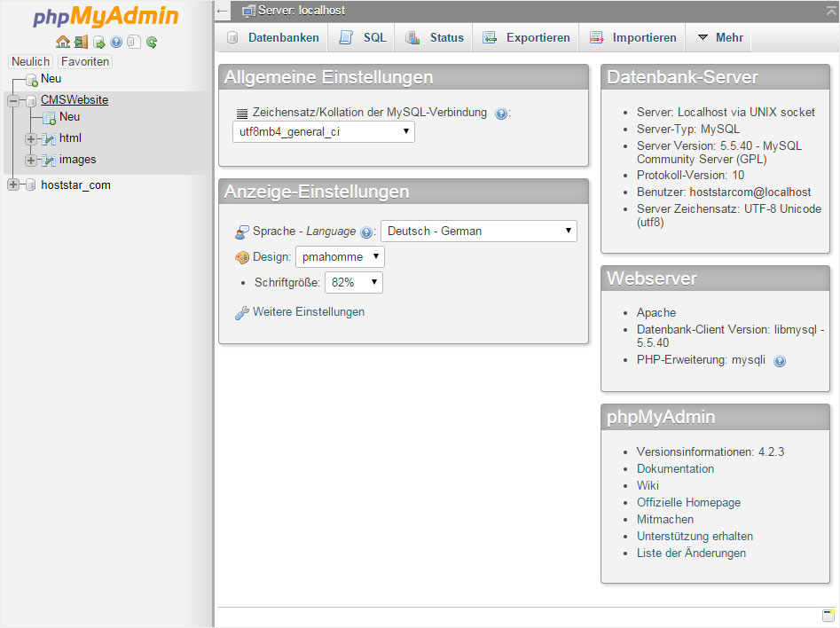Expand the hoststar_com database node
840x628 pixels.
pyautogui.click(x=13, y=184)
